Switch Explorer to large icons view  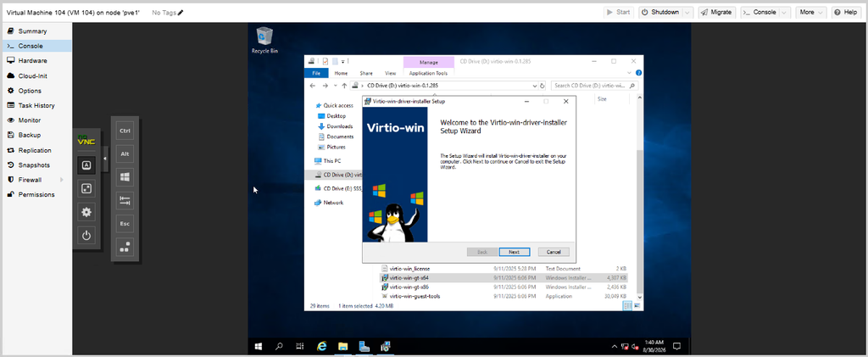pos(637,305)
